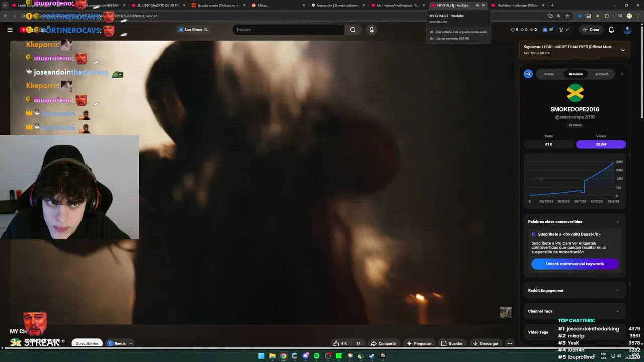The height and width of the screenshot is (362, 644).
Task: Switch to Escucha a mate browser tab
Action: [x=218, y=5]
